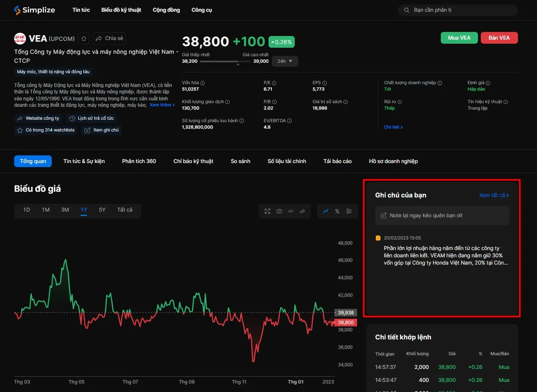The image size is (537, 392).
Task: Click the Mua VEA button
Action: coord(459,38)
